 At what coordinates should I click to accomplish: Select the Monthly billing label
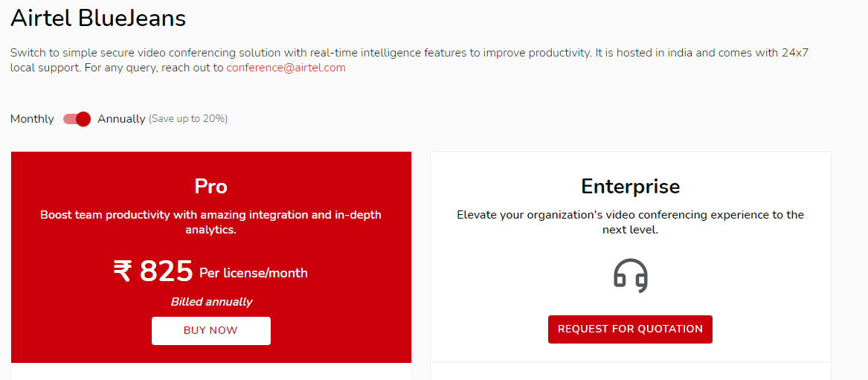pyautogui.click(x=32, y=119)
